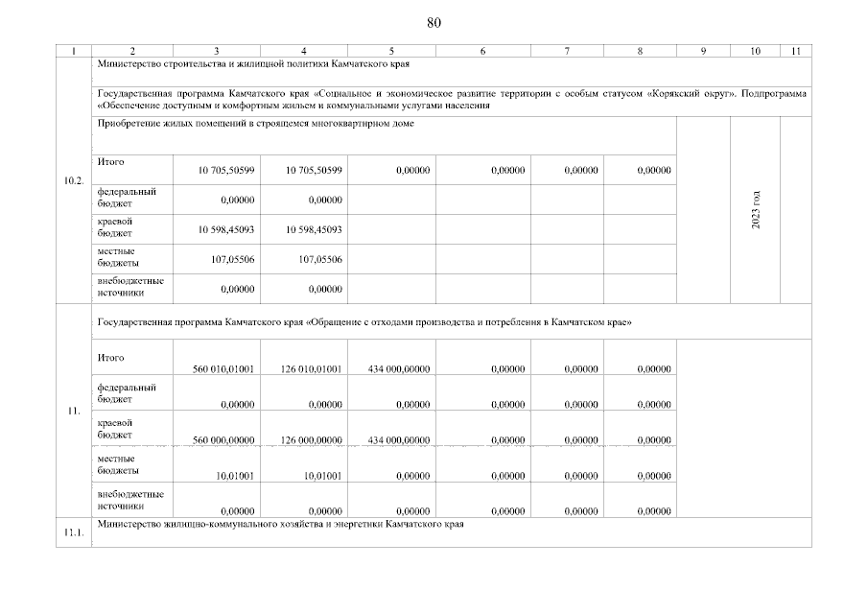This screenshot has width=868, height=614.
Task: Select the vertical text '2023 год'
Action: coord(756,210)
